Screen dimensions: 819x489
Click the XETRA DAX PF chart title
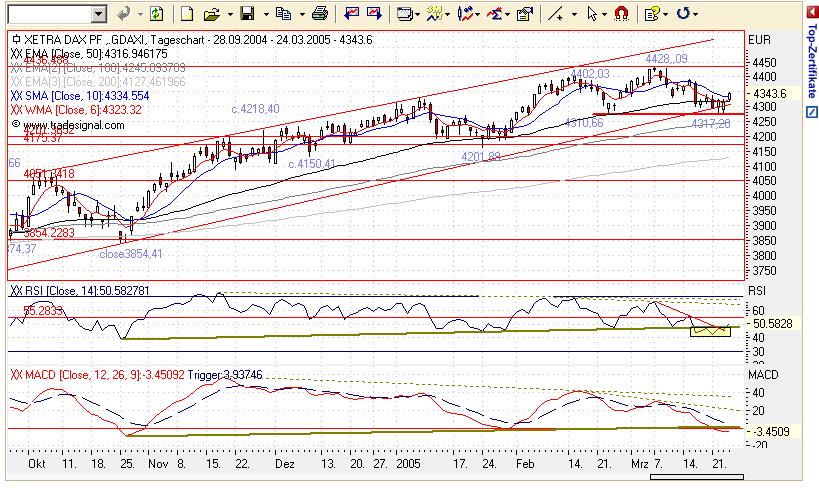[198, 40]
